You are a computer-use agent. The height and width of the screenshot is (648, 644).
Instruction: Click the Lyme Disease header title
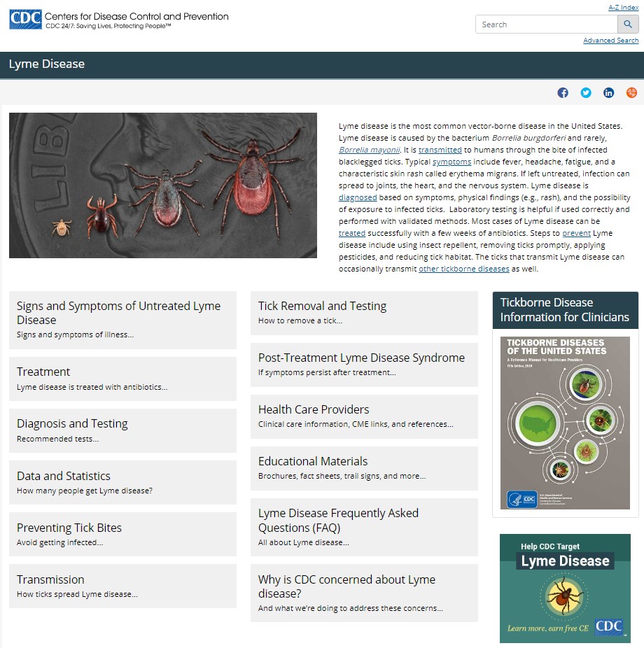[47, 64]
